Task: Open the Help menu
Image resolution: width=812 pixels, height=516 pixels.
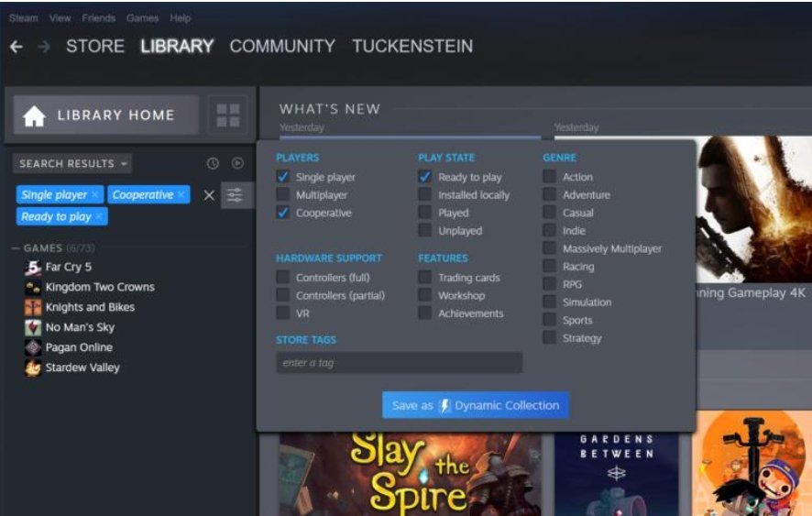Action: point(181,18)
